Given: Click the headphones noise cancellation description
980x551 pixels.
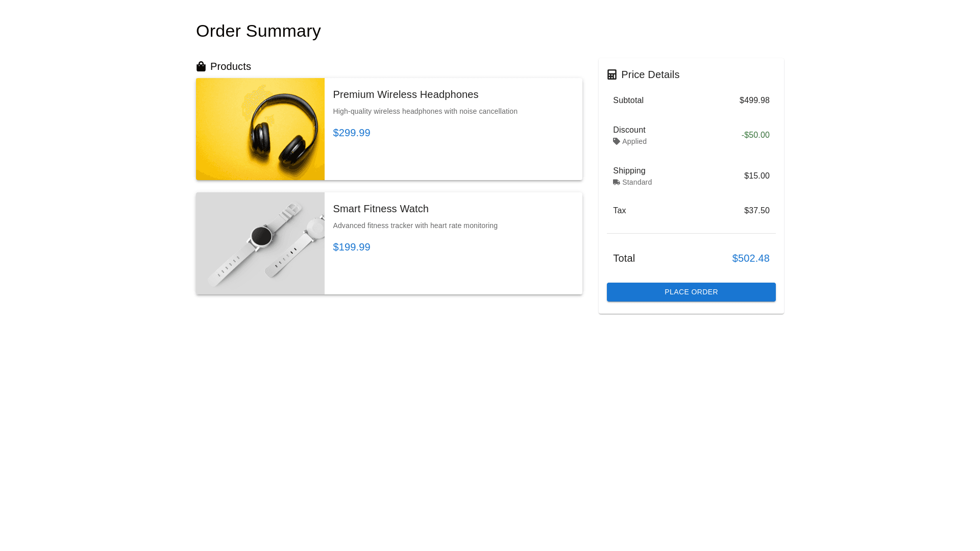Looking at the screenshot, I should (x=425, y=111).
